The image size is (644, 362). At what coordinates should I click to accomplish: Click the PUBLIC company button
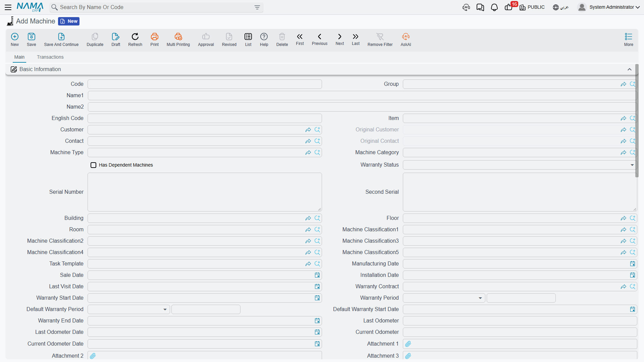point(532,7)
